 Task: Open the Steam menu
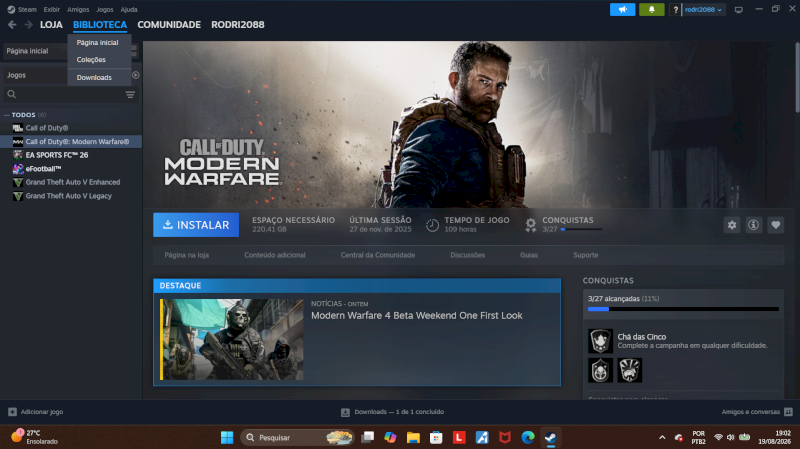27,9
